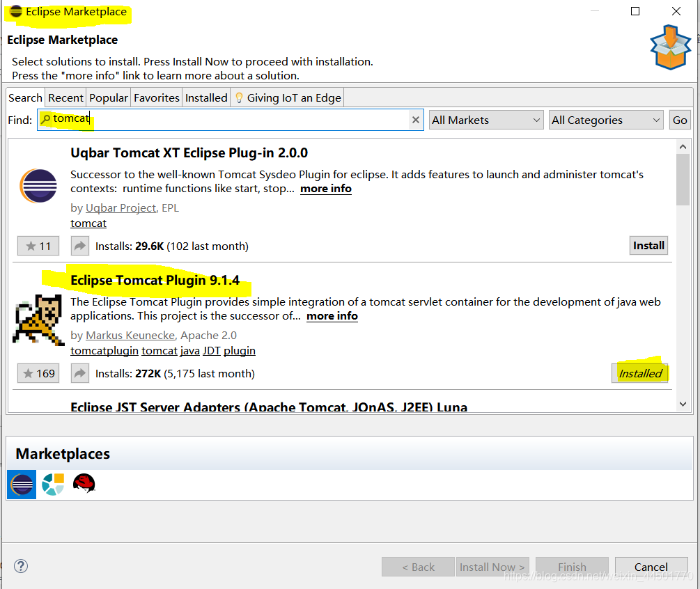The height and width of the screenshot is (589, 700).
Task: Switch to the Recent tab
Action: 65,97
